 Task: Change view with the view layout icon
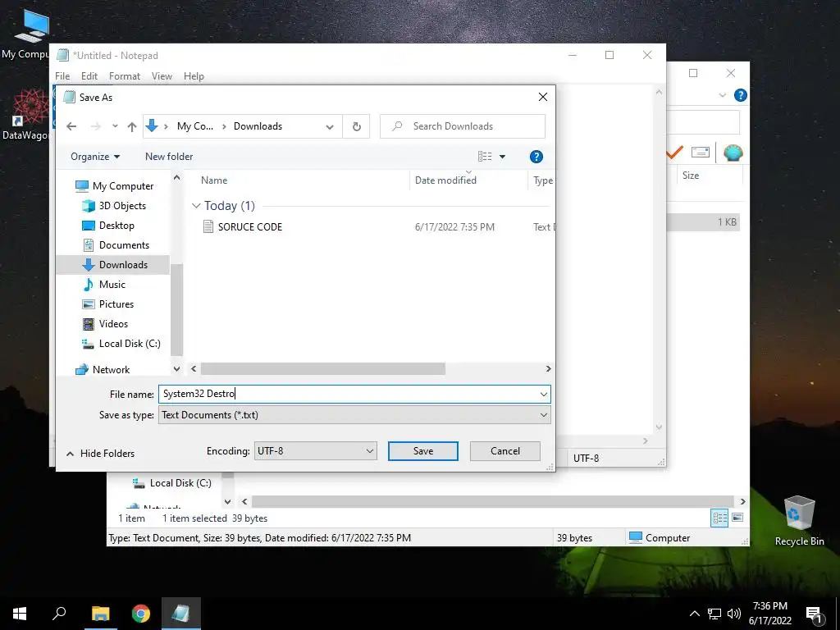485,157
